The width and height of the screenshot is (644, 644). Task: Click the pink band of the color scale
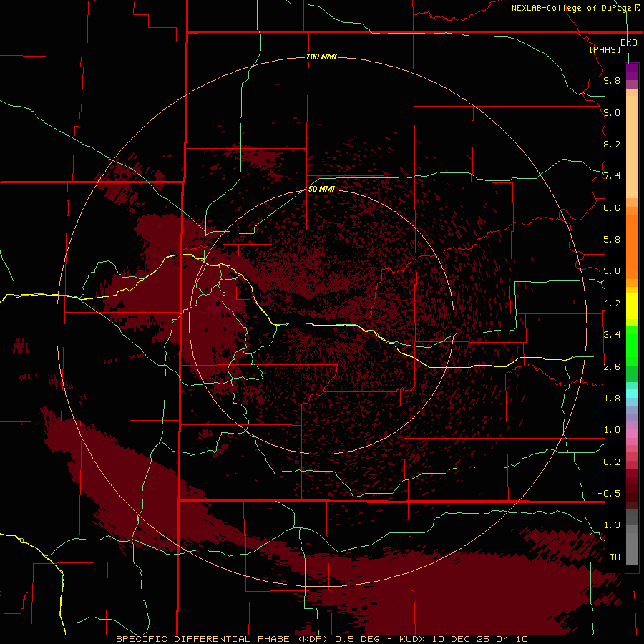(x=632, y=434)
